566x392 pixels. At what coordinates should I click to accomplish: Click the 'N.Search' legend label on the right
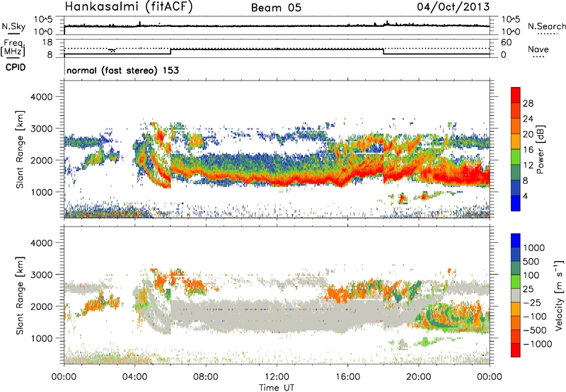coord(546,26)
